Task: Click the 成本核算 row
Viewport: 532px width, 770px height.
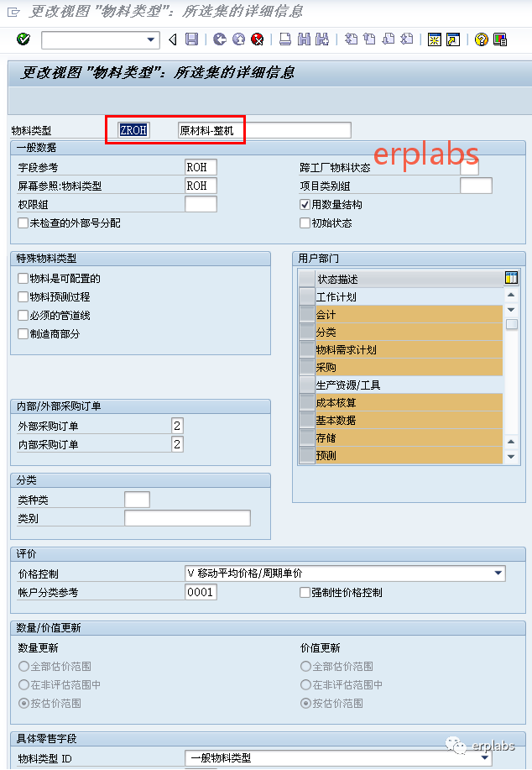Action: click(409, 402)
